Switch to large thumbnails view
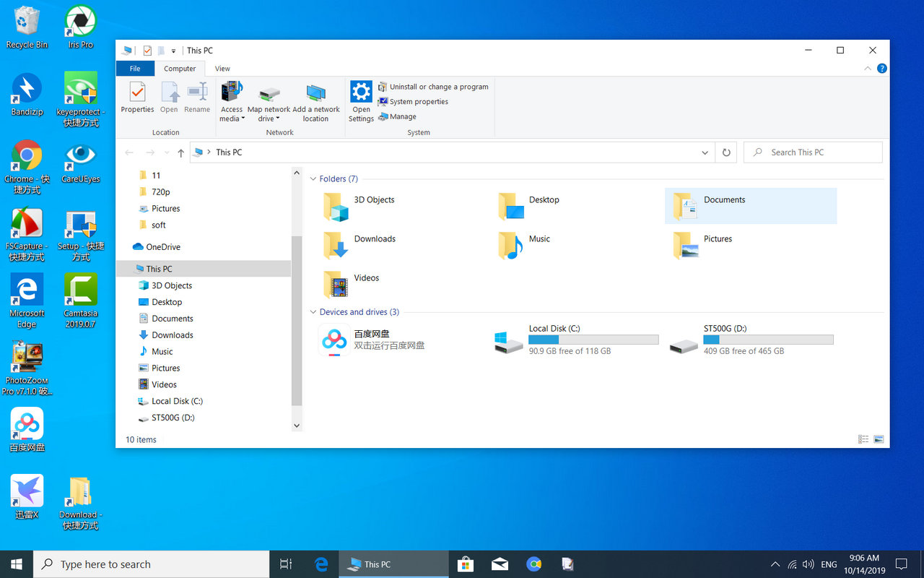Screen dimensions: 924x578 pos(879,439)
